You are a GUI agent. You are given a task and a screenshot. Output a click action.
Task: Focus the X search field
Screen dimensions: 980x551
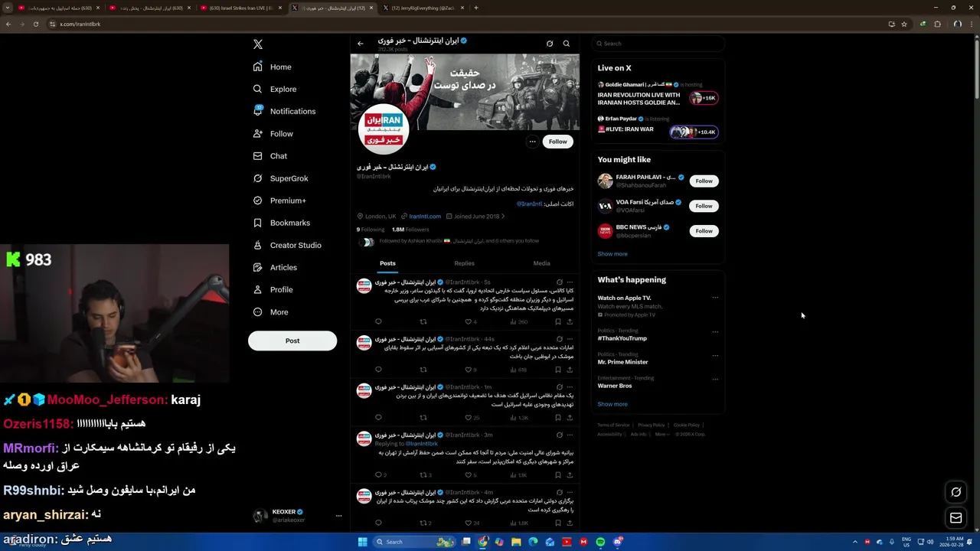click(x=658, y=44)
